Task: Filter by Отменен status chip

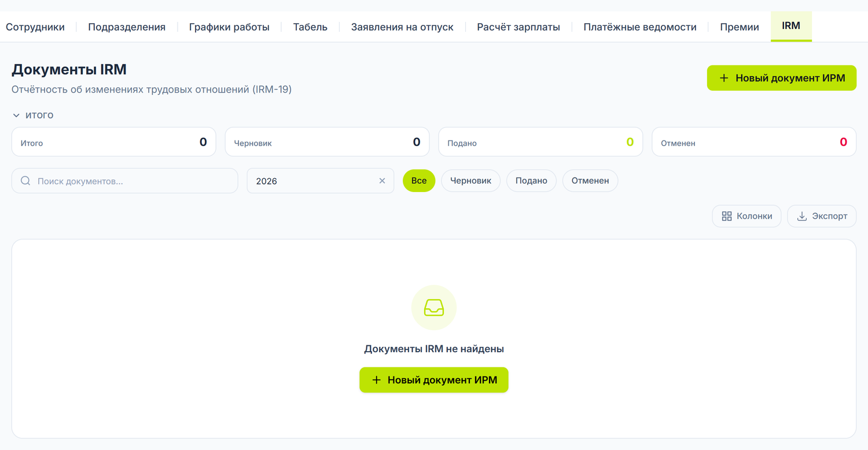Action: pyautogui.click(x=590, y=181)
